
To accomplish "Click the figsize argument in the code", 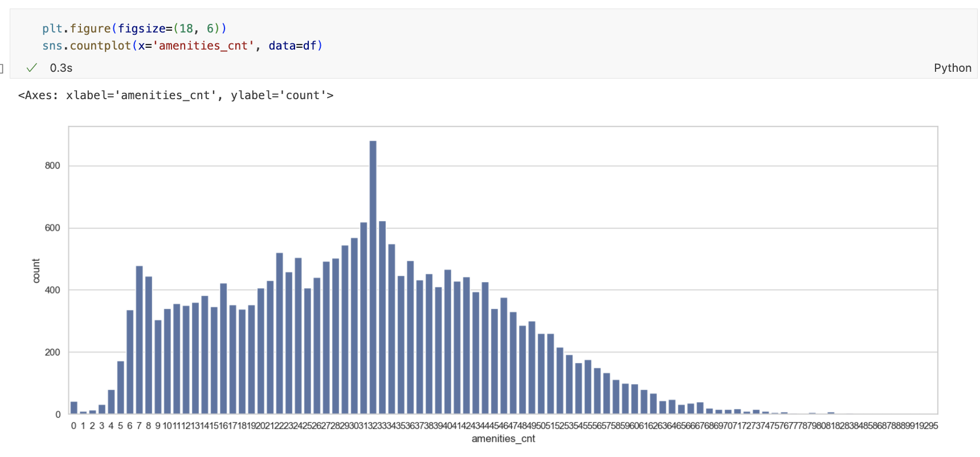I will point(169,28).
